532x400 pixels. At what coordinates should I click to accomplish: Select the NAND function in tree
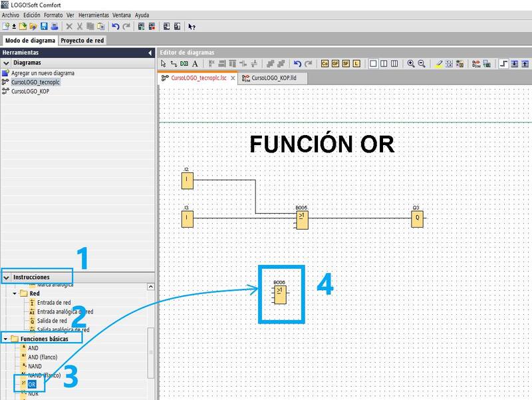35,366
